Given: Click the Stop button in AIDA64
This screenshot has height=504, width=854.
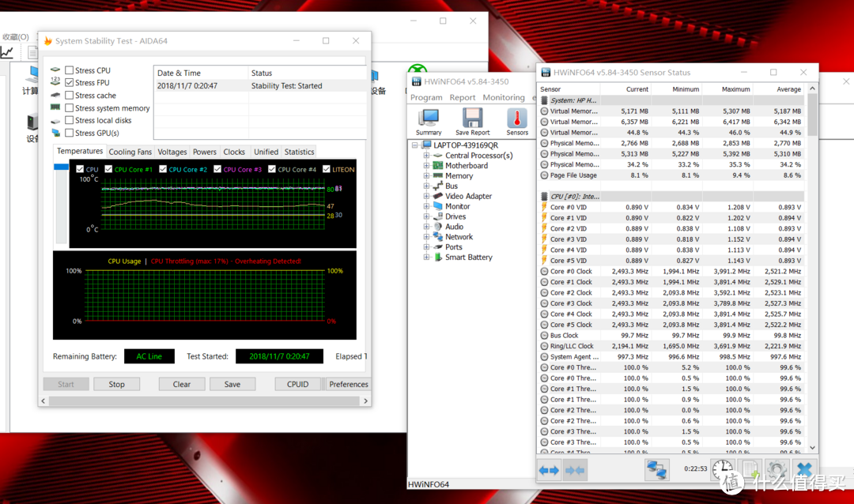Looking at the screenshot, I should coord(116,384).
